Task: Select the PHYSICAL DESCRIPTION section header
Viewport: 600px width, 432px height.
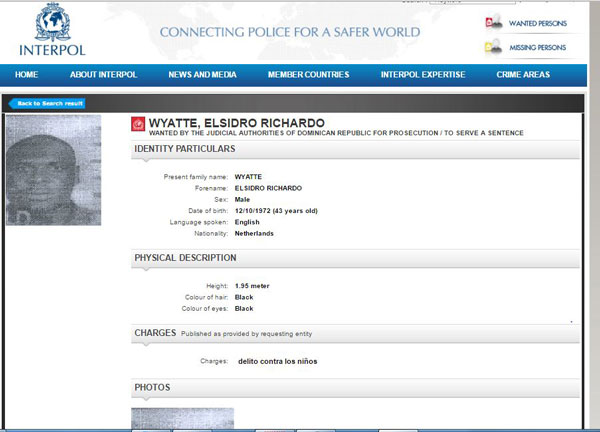Action: 355,258
